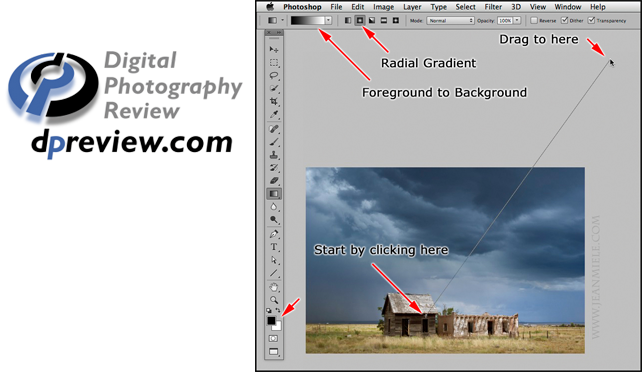
Task: Toggle the Transparency checkbox
Action: pyautogui.click(x=591, y=20)
